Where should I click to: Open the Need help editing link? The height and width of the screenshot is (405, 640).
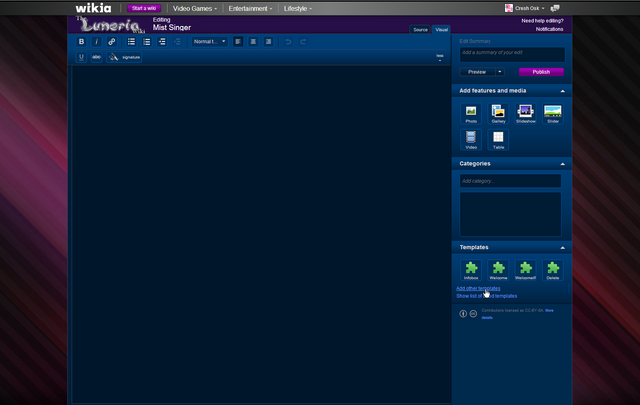(542, 20)
